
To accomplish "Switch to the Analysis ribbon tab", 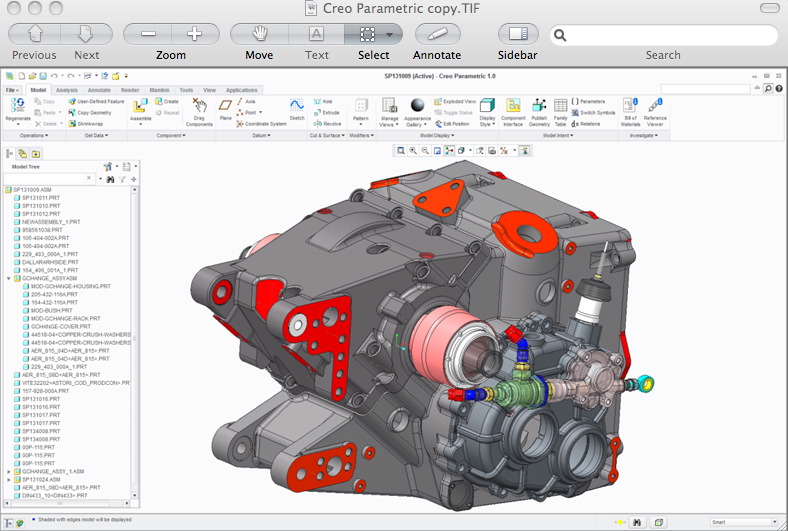I will pos(67,90).
